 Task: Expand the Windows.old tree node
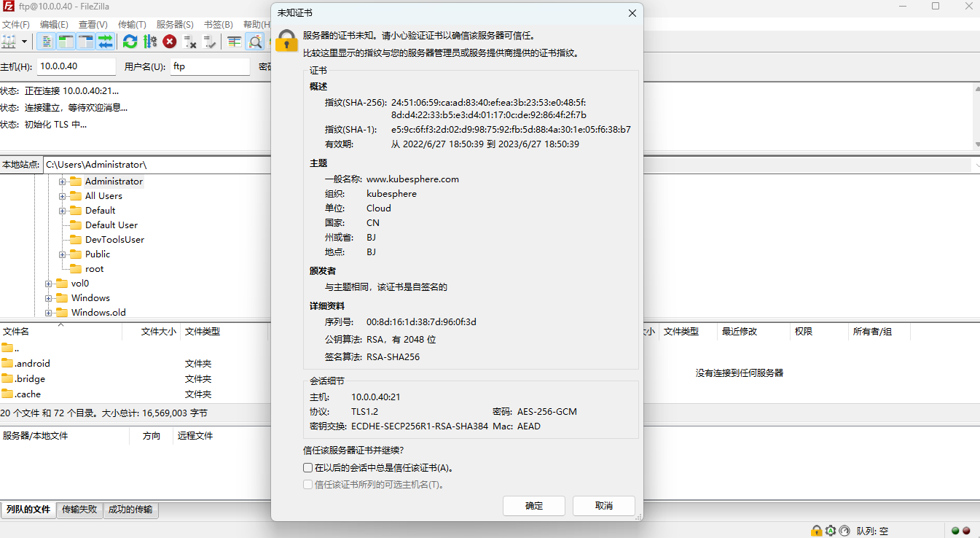49,313
